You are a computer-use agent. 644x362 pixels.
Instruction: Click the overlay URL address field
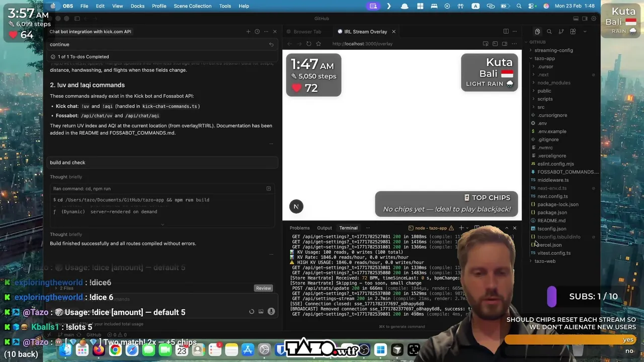362,44
